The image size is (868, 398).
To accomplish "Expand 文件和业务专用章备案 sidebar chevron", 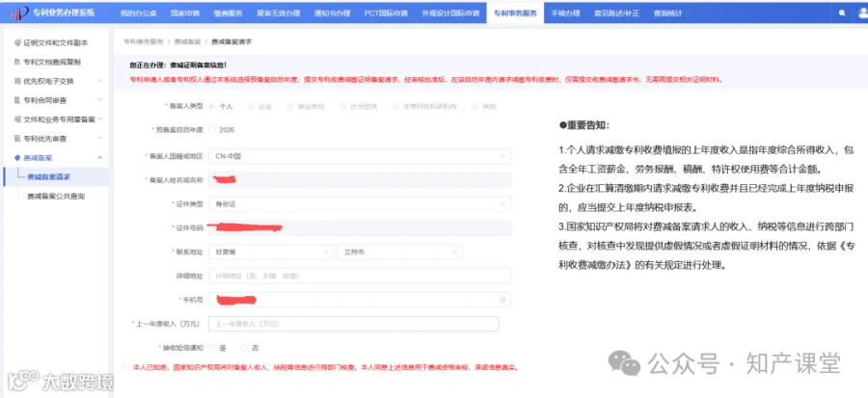I will tap(100, 119).
